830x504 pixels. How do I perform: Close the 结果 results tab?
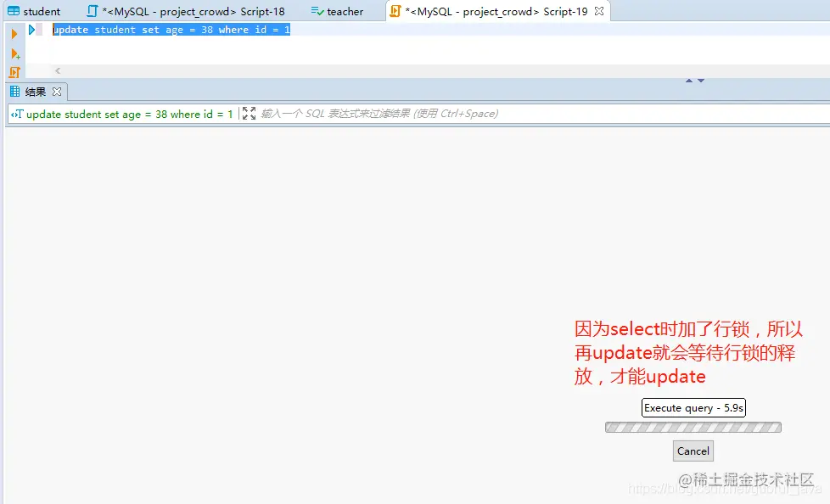pyautogui.click(x=57, y=92)
